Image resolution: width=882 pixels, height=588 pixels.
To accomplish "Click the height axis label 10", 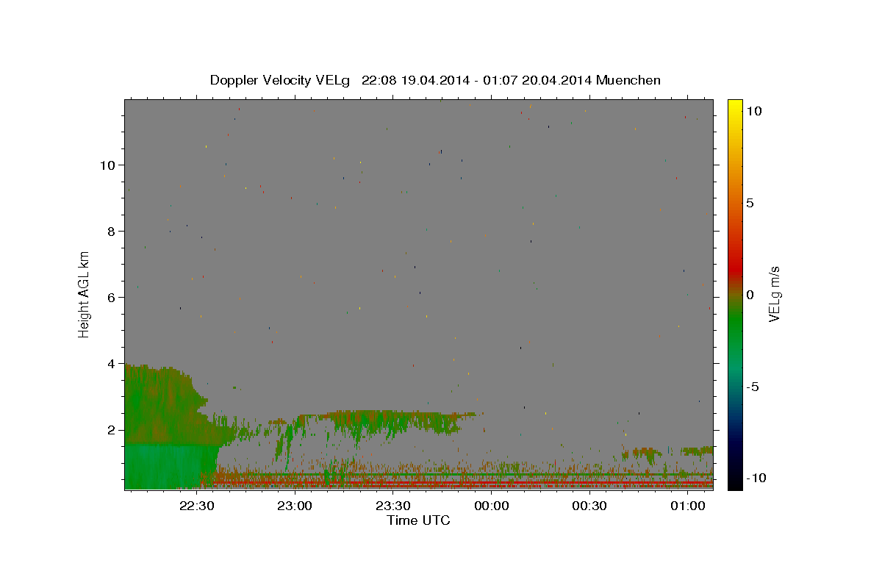I will coord(107,165).
